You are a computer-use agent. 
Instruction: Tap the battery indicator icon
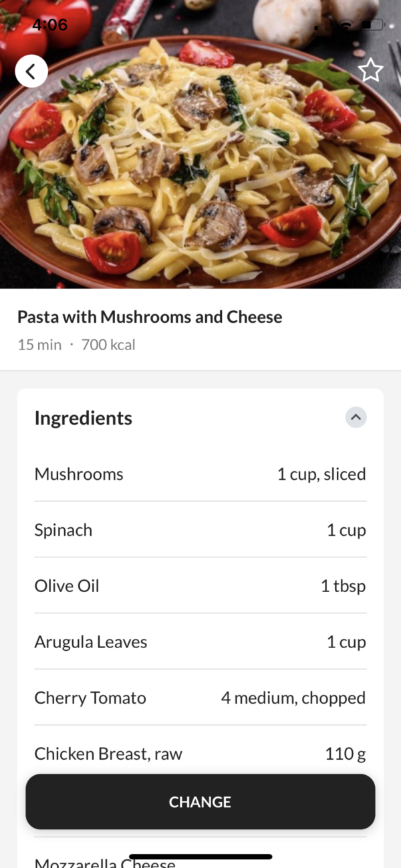373,25
